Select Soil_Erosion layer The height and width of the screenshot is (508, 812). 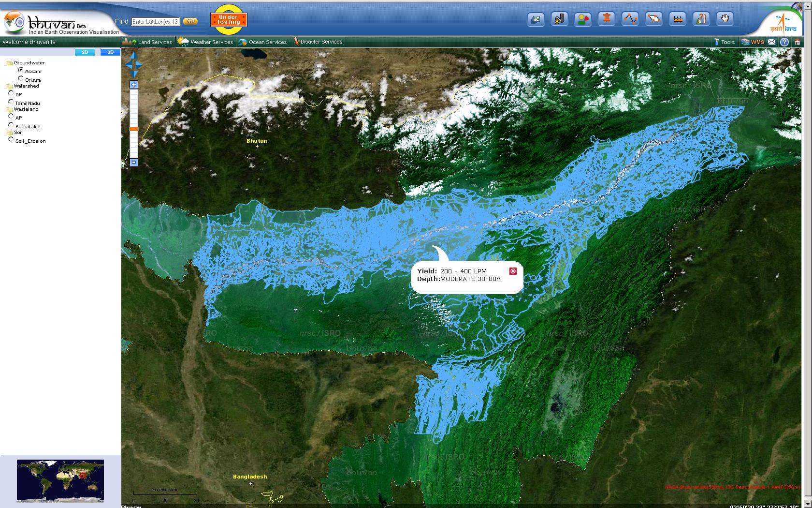click(11, 139)
